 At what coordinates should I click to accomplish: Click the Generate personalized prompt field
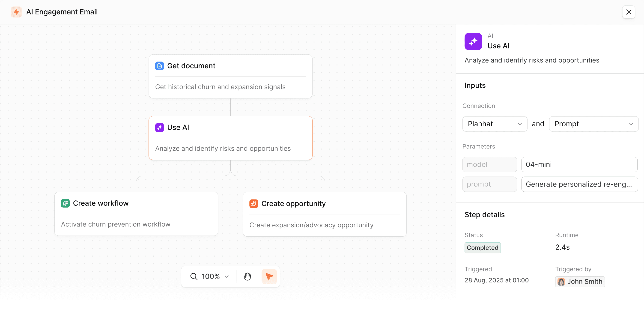pyautogui.click(x=579, y=184)
